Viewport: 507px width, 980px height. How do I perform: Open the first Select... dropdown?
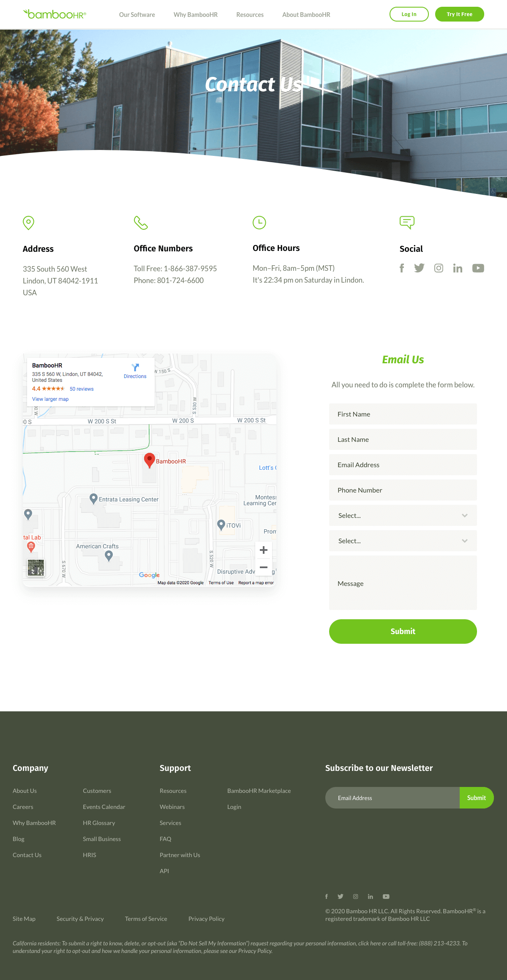[403, 515]
